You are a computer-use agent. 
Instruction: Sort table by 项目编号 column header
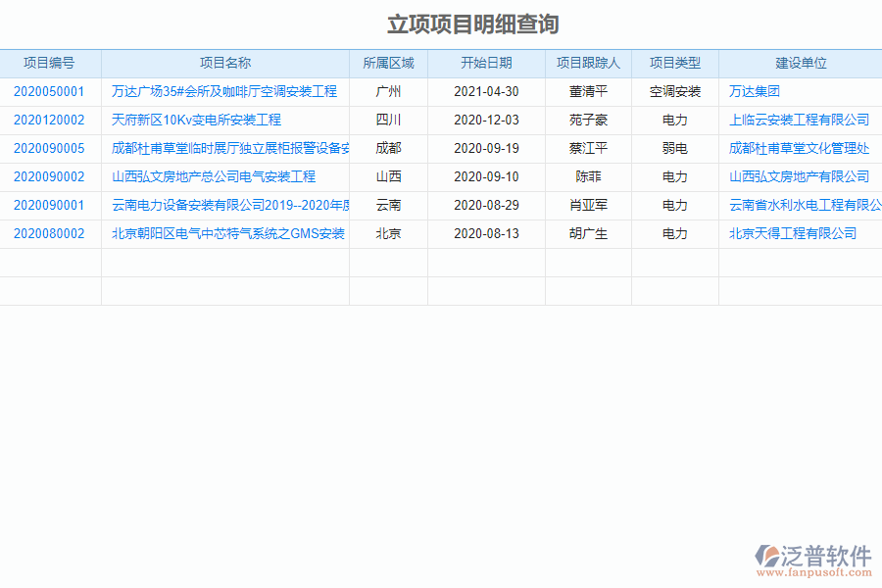pyautogui.click(x=50, y=62)
